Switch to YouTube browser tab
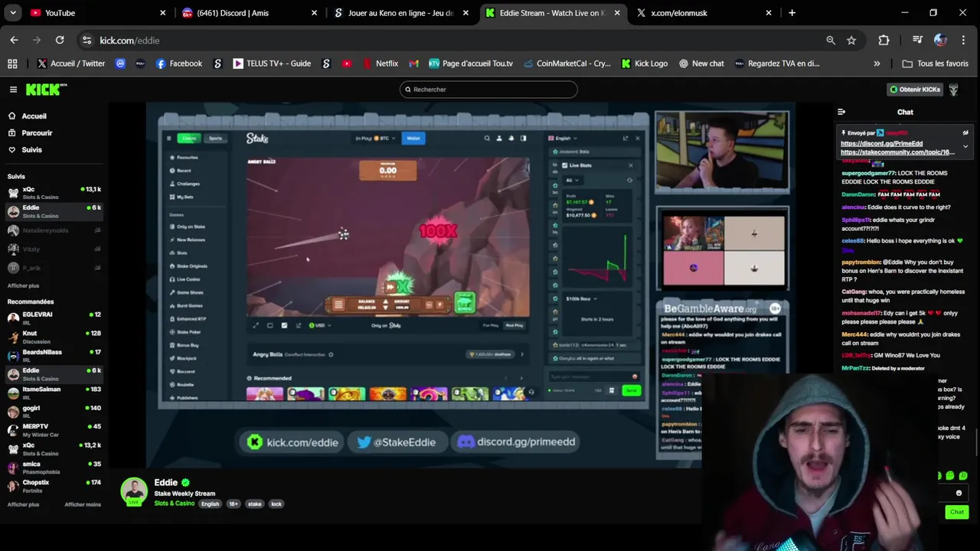Screen dimensions: 980x551 tap(97, 13)
